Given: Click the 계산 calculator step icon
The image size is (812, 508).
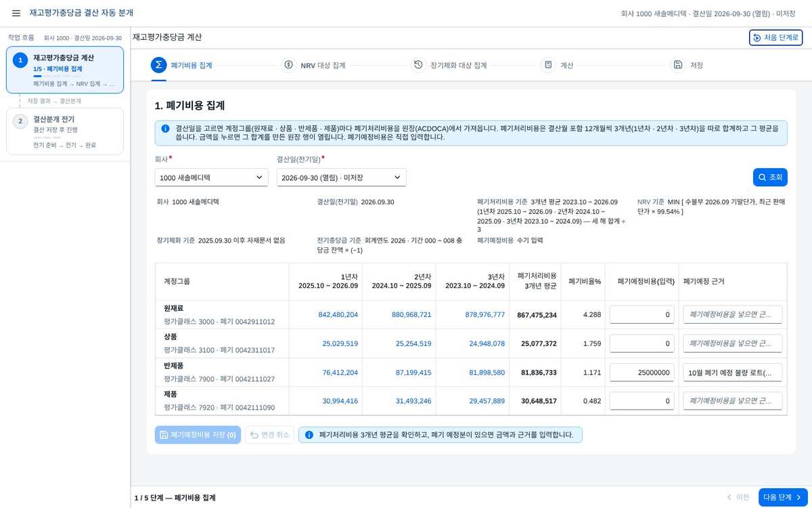Looking at the screenshot, I should pos(548,65).
